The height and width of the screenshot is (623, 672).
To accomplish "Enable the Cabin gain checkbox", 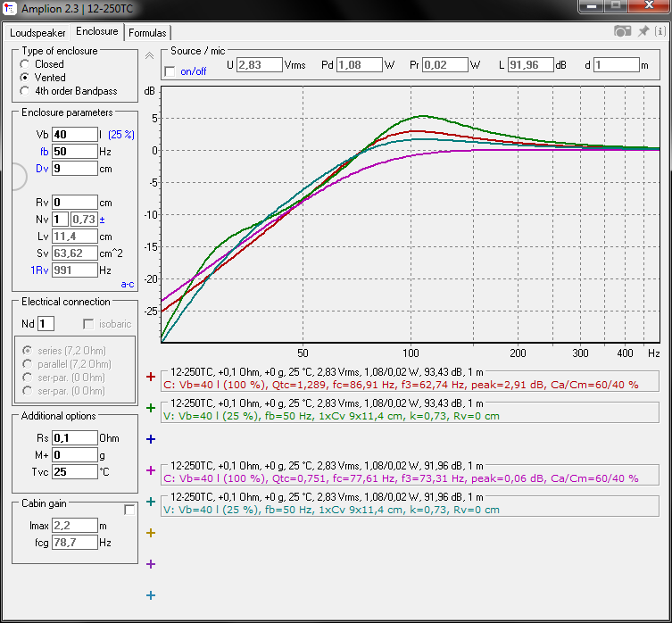I will tap(129, 510).
